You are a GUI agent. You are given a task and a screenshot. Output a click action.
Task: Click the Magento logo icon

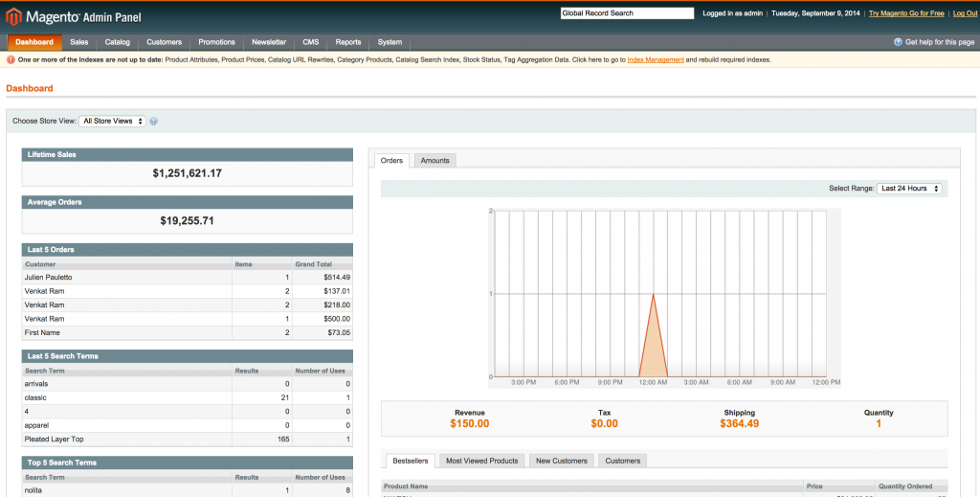[13, 17]
